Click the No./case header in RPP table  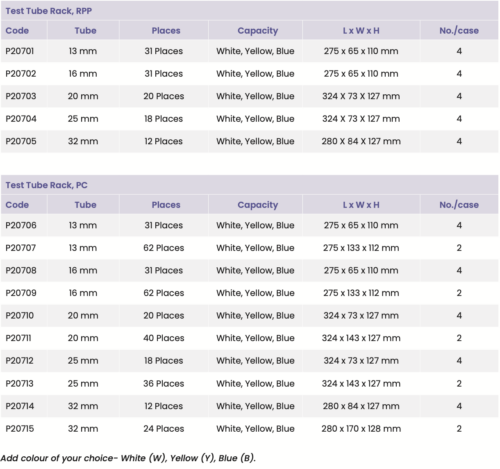pos(459,31)
